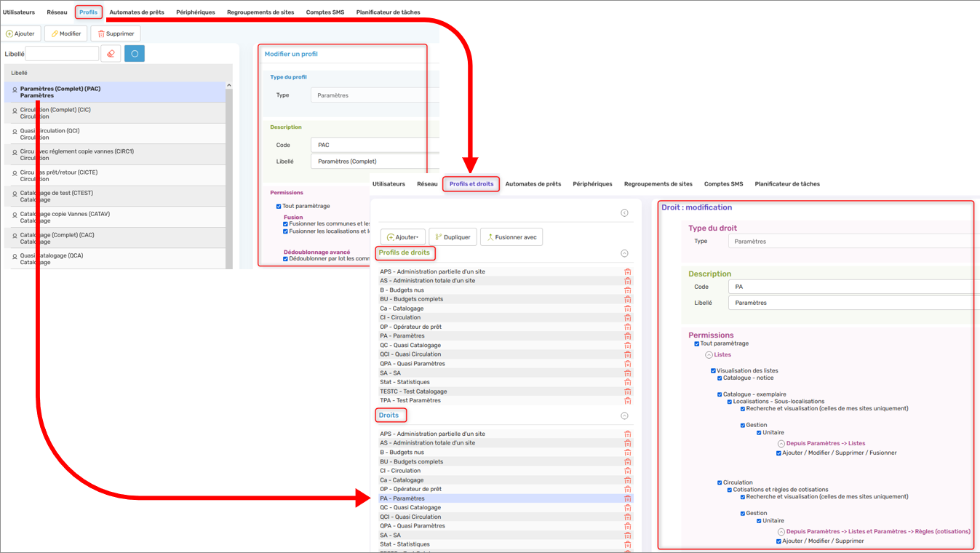Viewport: 980px width, 553px height.
Task: Switch to the Profils et droits tab
Action: tap(471, 184)
